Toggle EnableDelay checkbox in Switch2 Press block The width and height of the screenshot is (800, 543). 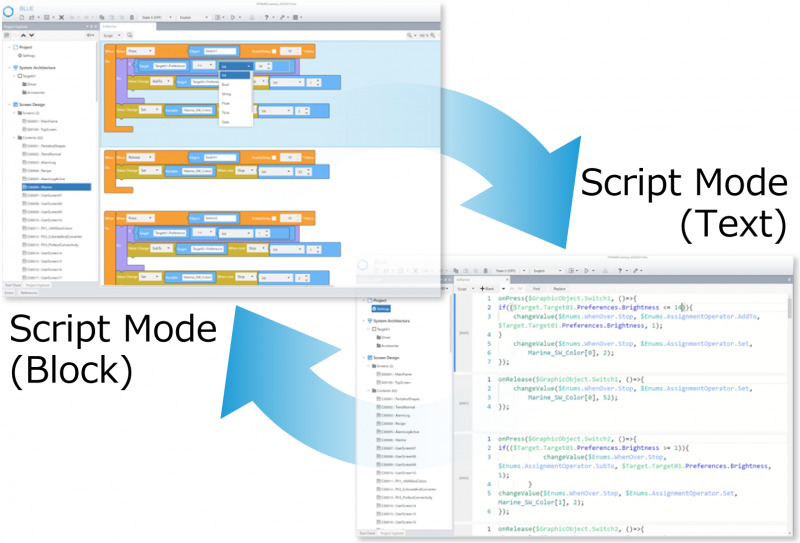pyautogui.click(x=272, y=218)
